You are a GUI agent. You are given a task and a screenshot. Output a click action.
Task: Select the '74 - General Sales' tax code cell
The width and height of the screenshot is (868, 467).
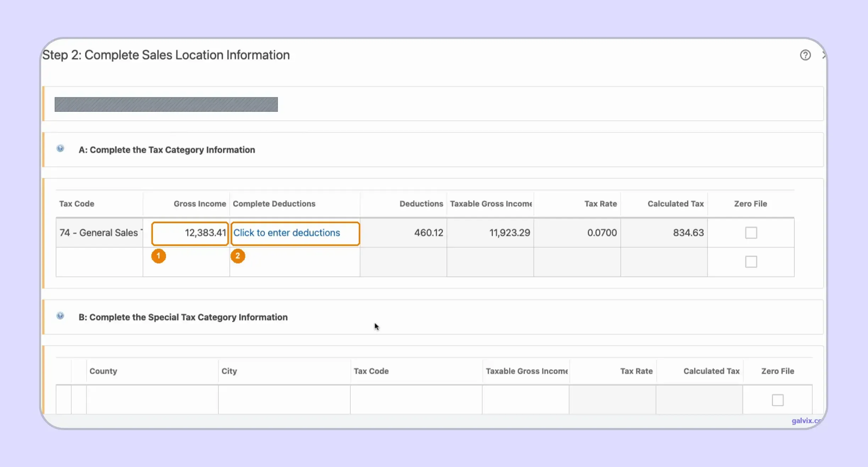click(100, 233)
